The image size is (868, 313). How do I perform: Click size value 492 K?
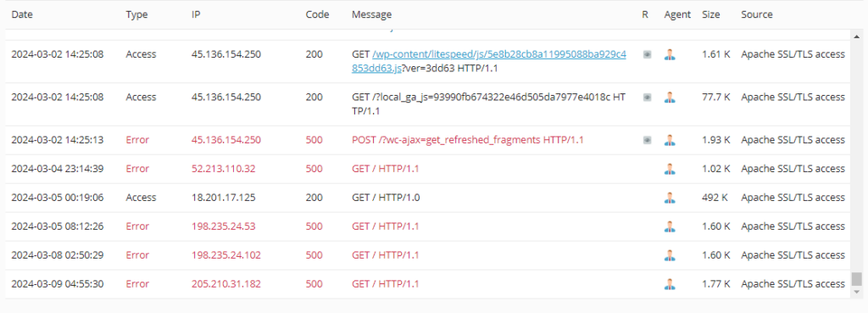(715, 198)
